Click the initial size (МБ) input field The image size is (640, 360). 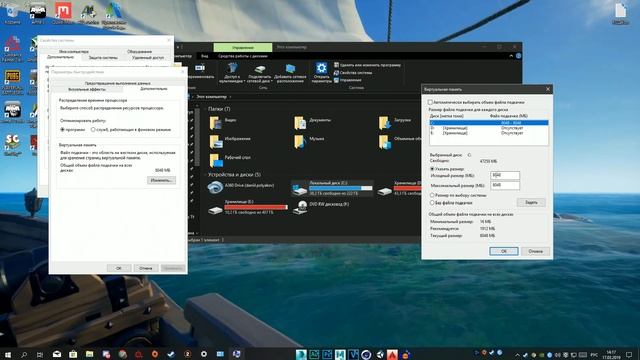coord(505,175)
